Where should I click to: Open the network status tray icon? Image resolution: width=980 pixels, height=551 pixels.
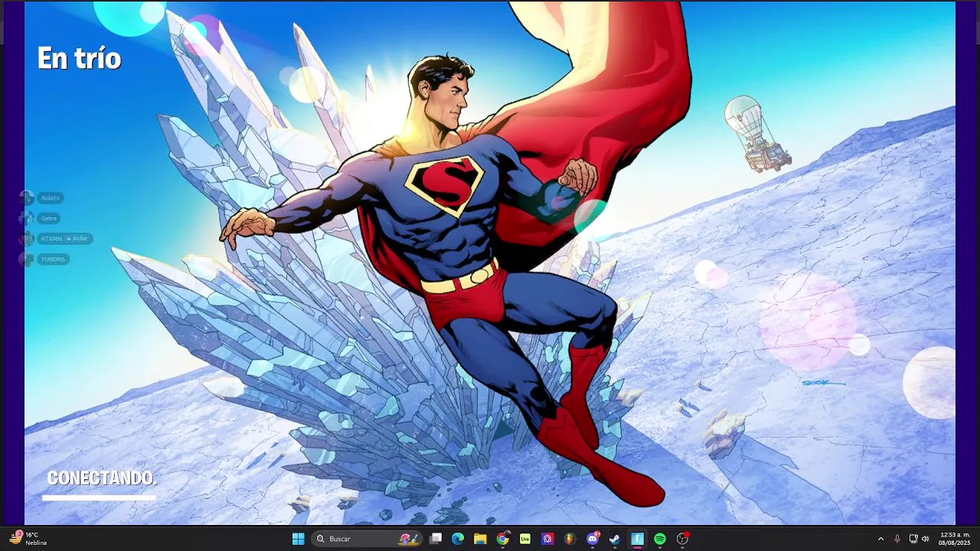point(913,539)
